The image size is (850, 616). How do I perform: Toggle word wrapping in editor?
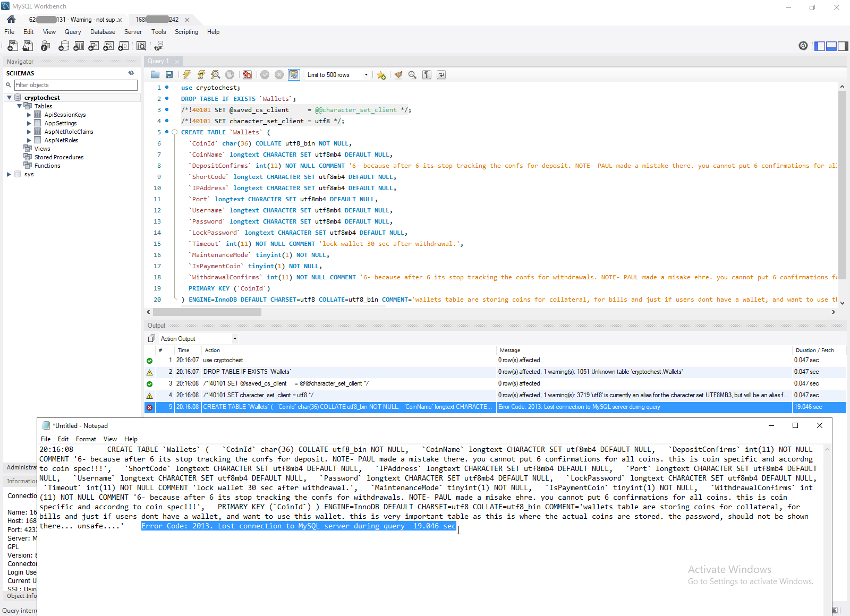coord(441,75)
